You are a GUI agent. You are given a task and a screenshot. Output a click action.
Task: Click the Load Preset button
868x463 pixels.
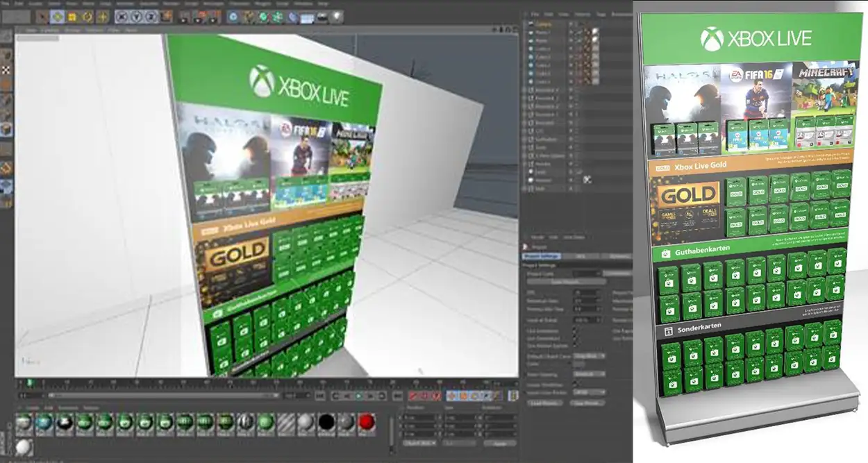(545, 403)
